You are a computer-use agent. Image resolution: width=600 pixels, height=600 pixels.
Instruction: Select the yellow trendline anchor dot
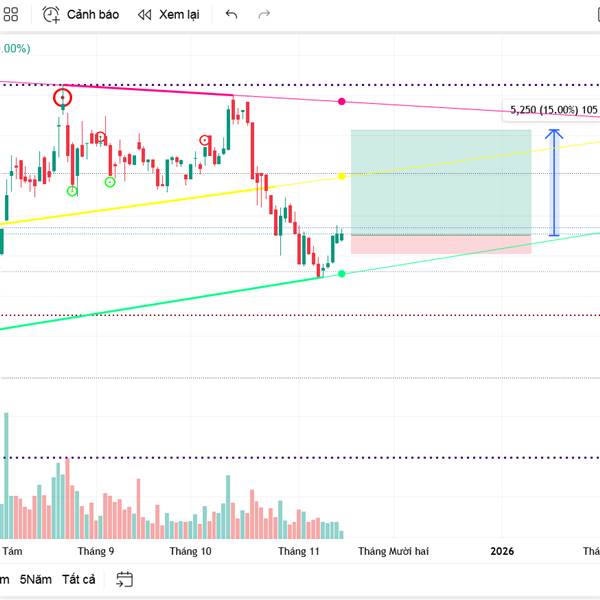click(x=342, y=176)
